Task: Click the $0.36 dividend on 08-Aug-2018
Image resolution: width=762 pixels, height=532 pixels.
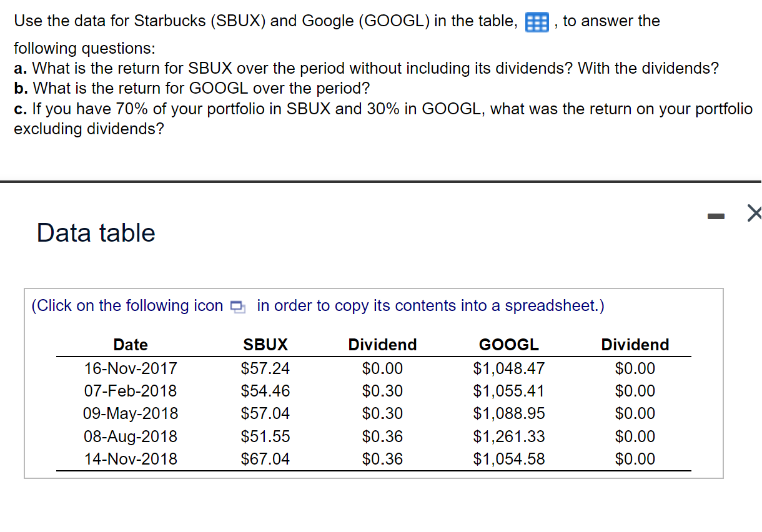Action: click(x=382, y=436)
